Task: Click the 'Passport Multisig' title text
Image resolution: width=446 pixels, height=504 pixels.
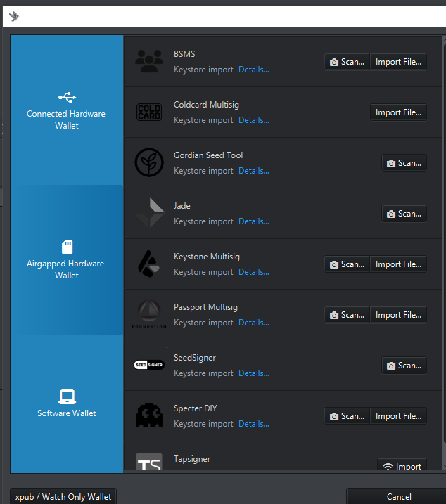Action: click(205, 307)
